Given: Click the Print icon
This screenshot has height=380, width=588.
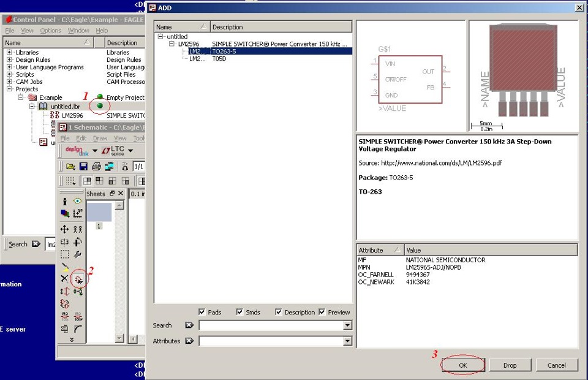Looking at the screenshot, I should [x=96, y=166].
